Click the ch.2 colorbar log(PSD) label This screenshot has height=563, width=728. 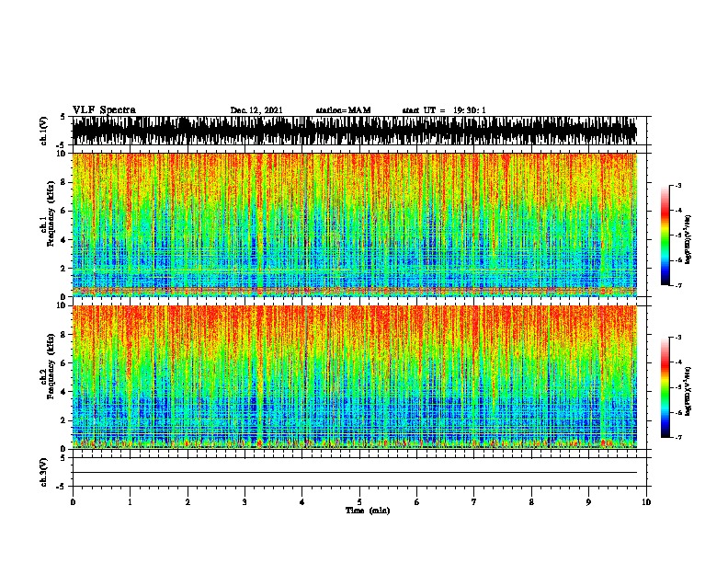pos(688,391)
